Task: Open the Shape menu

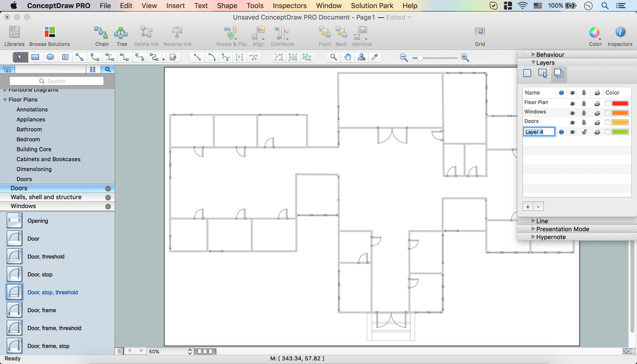Action: [x=227, y=6]
